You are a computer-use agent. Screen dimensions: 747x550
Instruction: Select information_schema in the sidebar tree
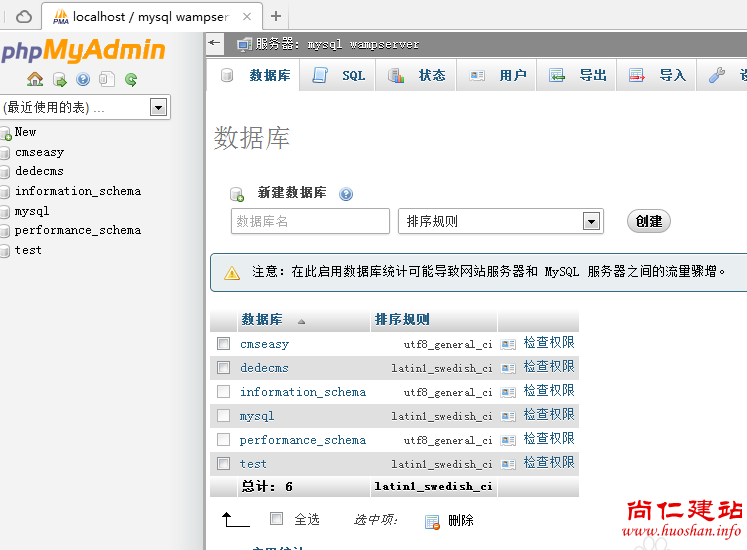pos(77,191)
